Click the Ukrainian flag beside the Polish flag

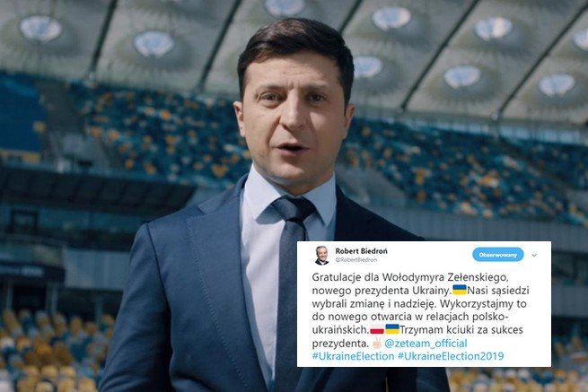(392, 329)
